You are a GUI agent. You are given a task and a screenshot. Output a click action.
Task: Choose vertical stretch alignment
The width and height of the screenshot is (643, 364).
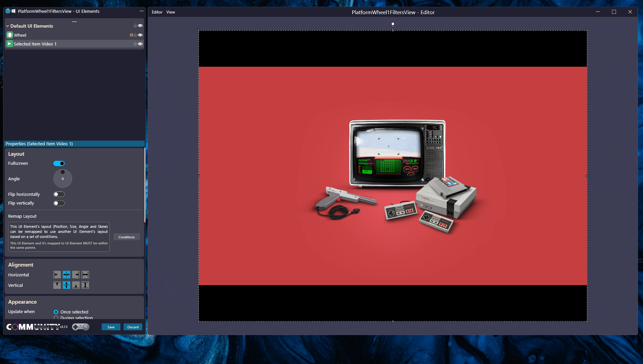click(x=85, y=285)
